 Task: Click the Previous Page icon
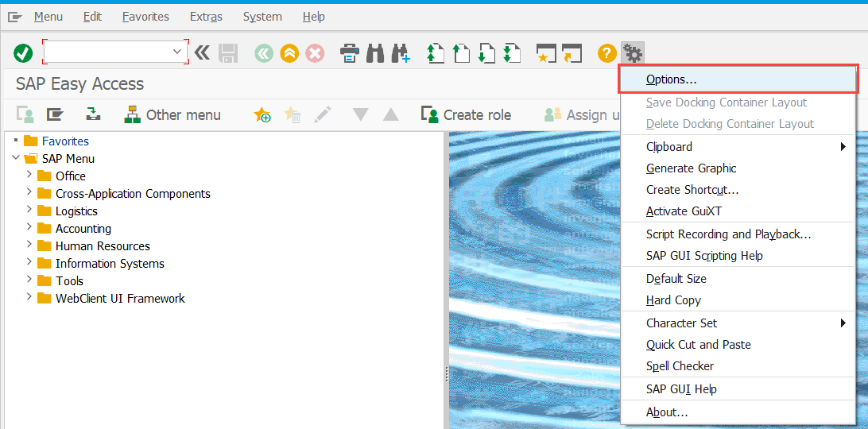click(x=460, y=54)
